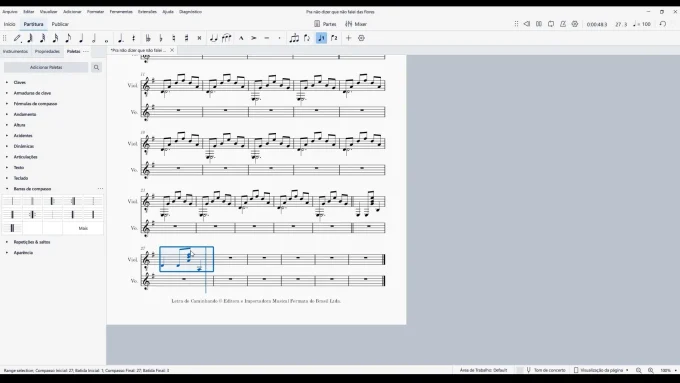Toggle the metronome
This screenshot has width=680, height=383.
[x=562, y=24]
